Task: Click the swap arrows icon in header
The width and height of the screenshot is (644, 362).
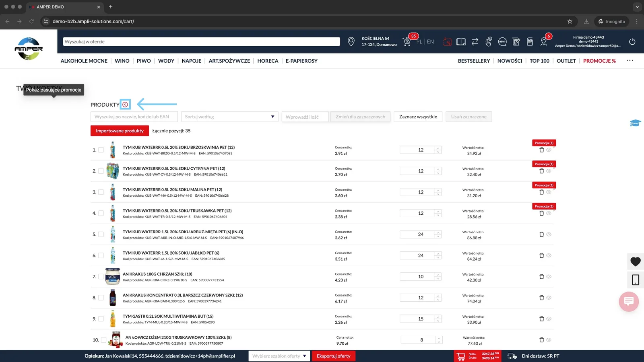Action: (x=475, y=41)
